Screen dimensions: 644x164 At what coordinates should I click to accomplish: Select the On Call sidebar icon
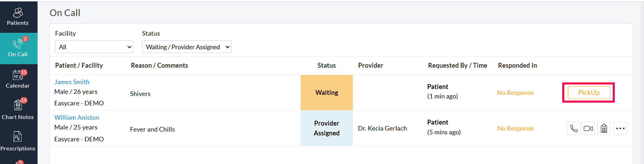coord(18,48)
